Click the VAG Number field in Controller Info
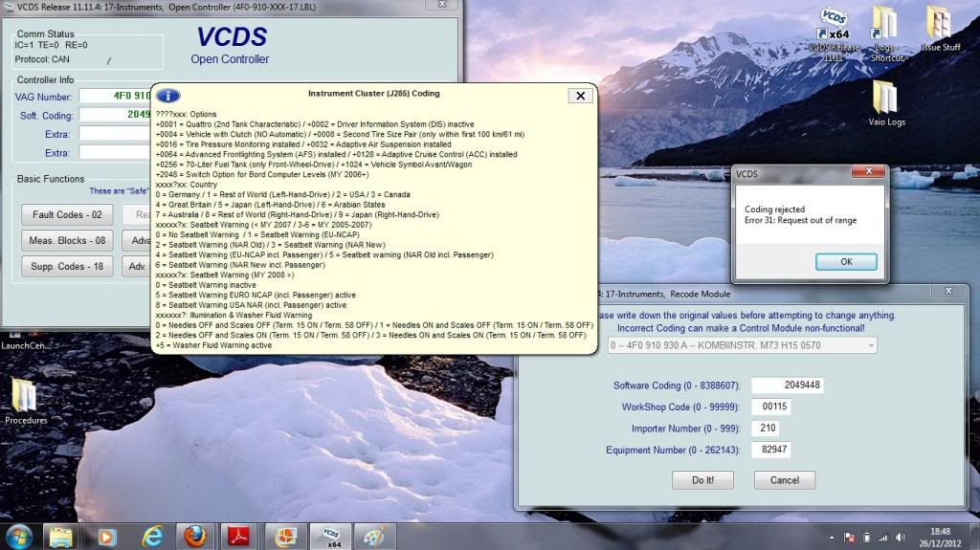 point(115,96)
